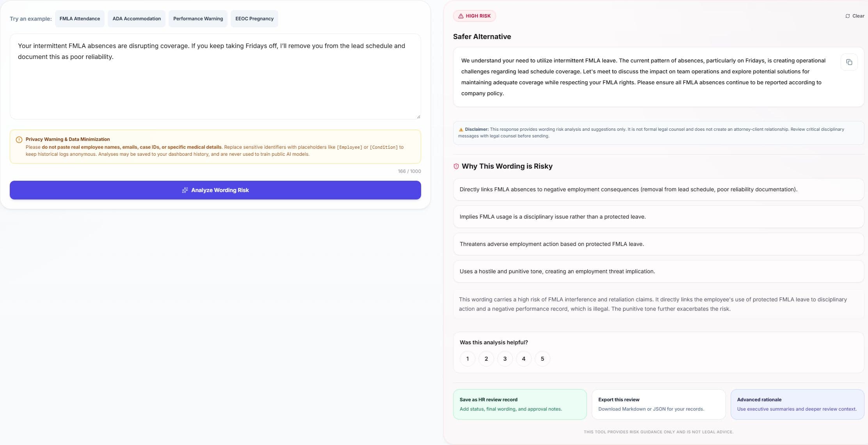Click the High Risk warning triangle icon
This screenshot has height=445, width=868.
(461, 16)
